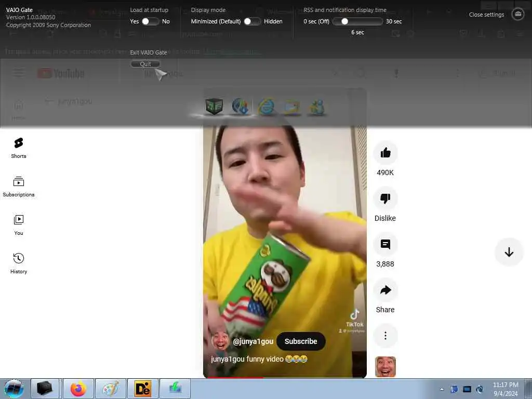This screenshot has width=532, height=399.
Task: Open Shorts in YouTube sidebar
Action: tap(19, 148)
